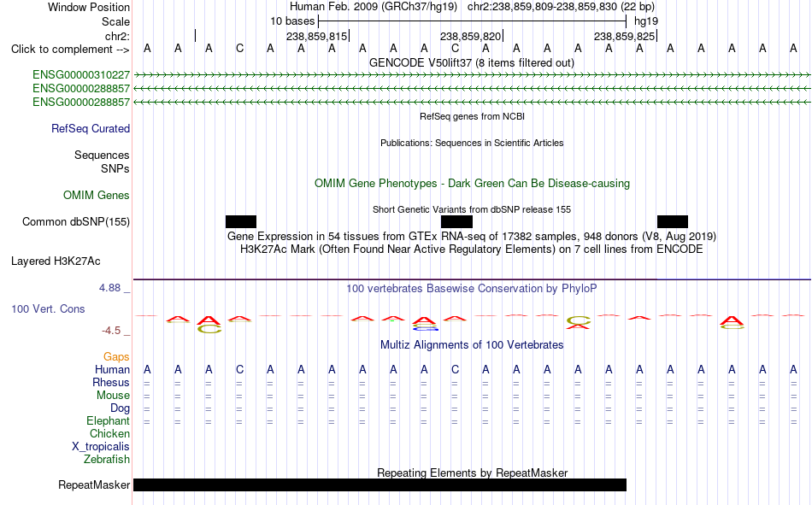Open Common dbSNP(155) track label
Viewport: 812px width, 505px height.
76,221
